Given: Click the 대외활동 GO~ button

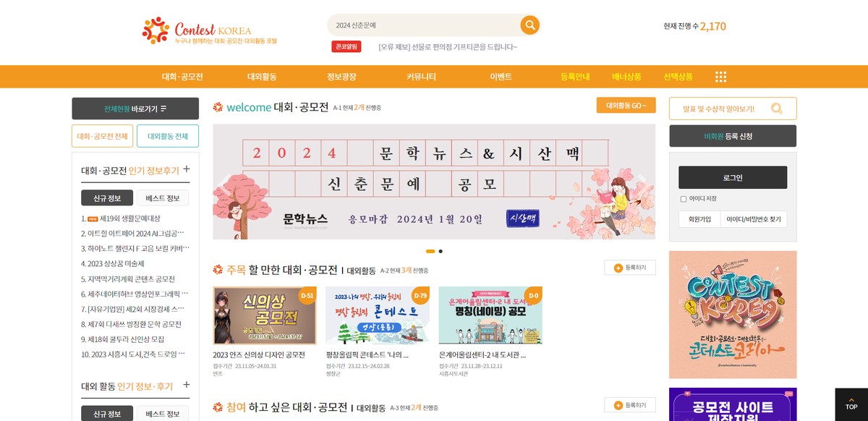Looking at the screenshot, I should [x=626, y=106].
